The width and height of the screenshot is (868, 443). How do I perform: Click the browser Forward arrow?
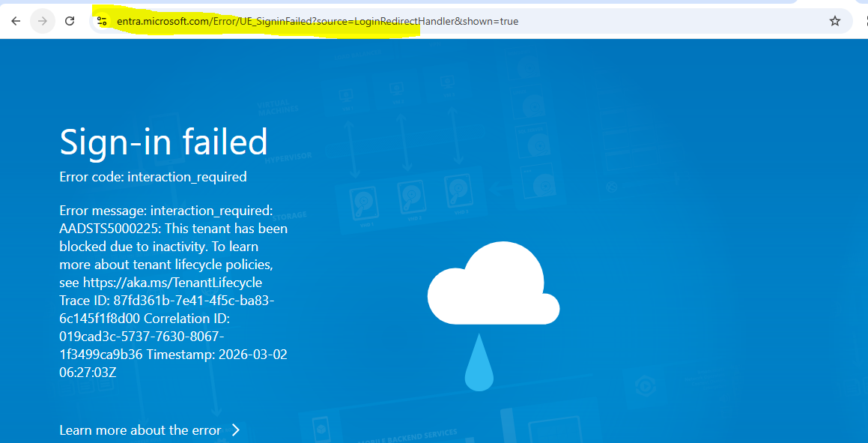click(x=43, y=21)
